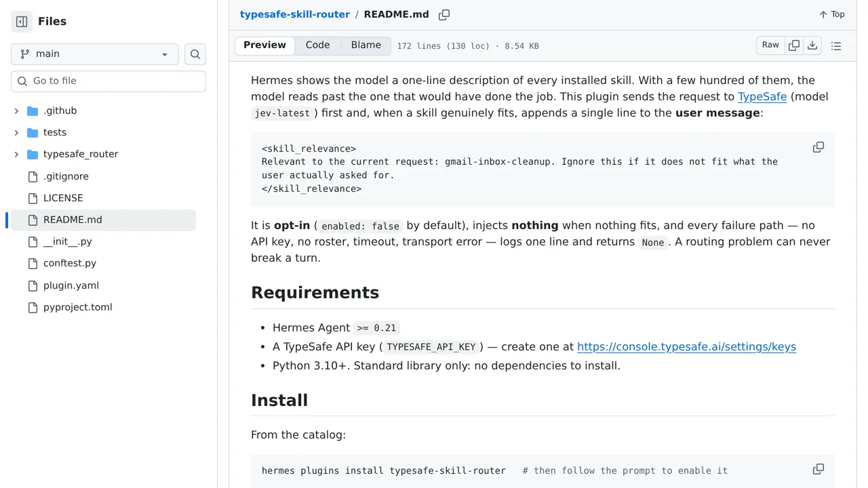Click the TYPESAFE_API_KEY code text
The height and width of the screenshot is (488, 868).
pyautogui.click(x=431, y=347)
